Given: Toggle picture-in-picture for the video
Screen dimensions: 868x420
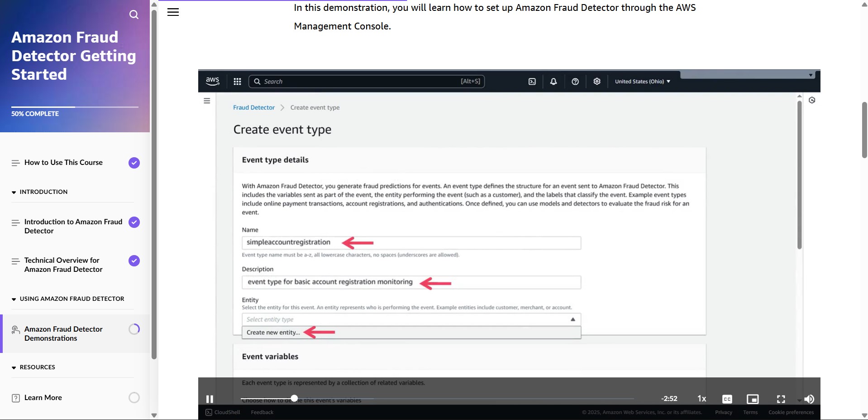Looking at the screenshot, I should tap(753, 399).
